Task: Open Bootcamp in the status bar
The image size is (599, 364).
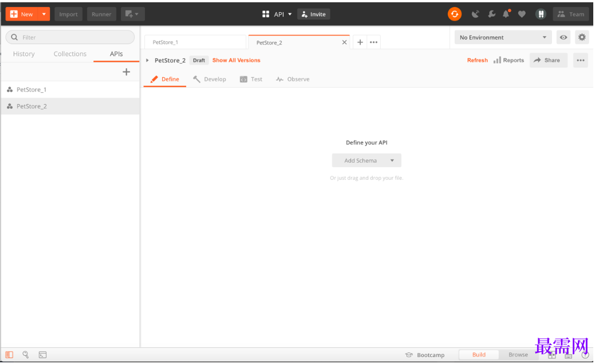Action: pos(425,355)
